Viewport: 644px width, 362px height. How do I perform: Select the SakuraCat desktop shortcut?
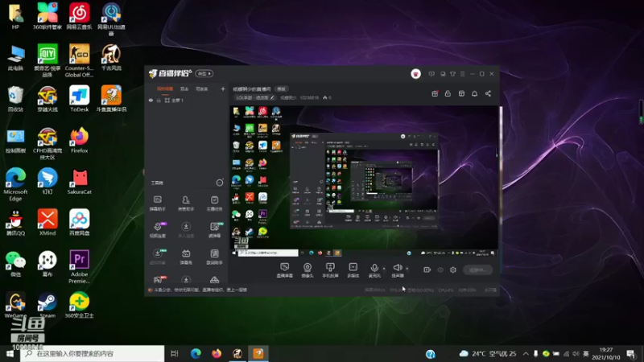[x=79, y=182]
